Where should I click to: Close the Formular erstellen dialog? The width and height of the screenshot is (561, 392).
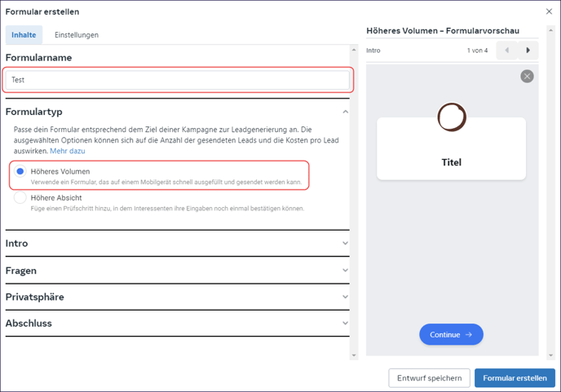click(x=549, y=11)
